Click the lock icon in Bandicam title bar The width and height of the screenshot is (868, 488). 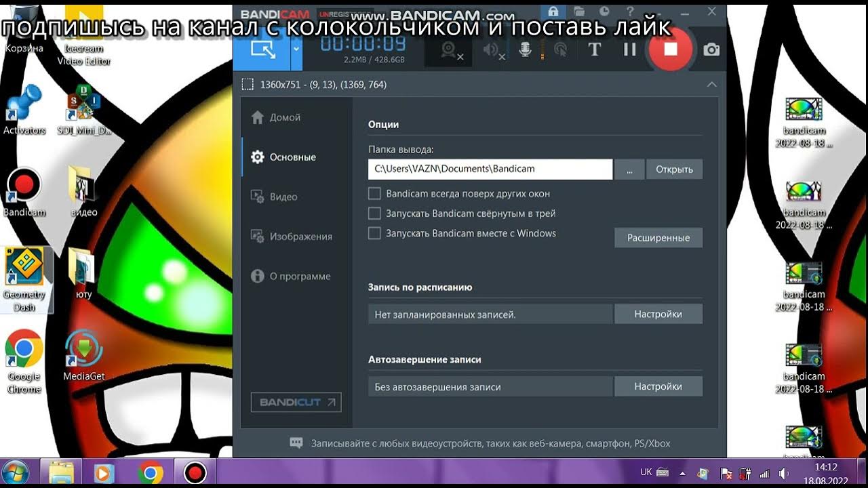click(x=554, y=12)
